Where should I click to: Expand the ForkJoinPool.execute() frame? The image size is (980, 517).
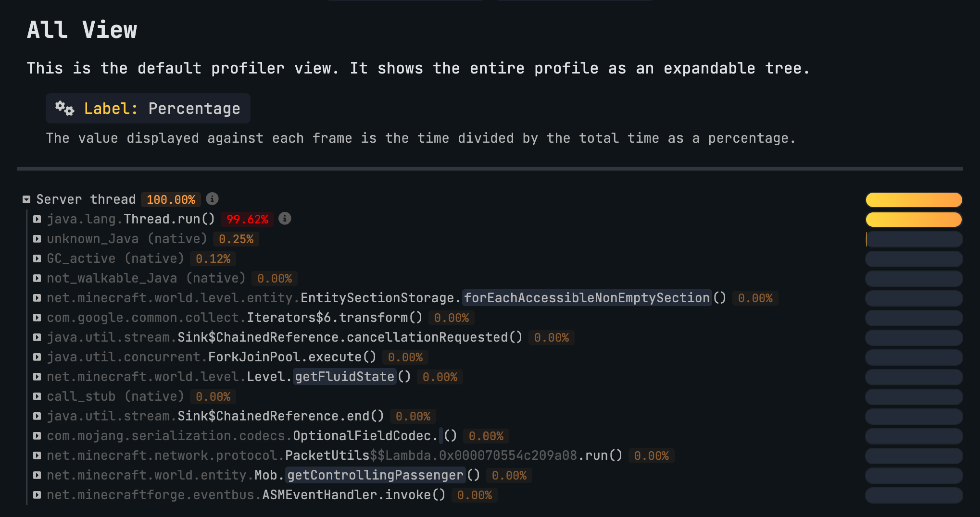pyautogui.click(x=37, y=357)
